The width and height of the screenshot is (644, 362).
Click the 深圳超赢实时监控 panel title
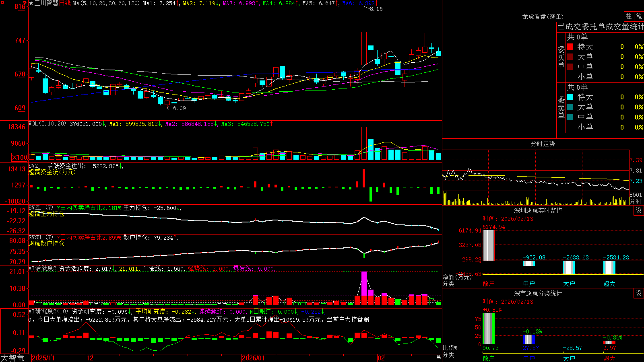point(538,210)
